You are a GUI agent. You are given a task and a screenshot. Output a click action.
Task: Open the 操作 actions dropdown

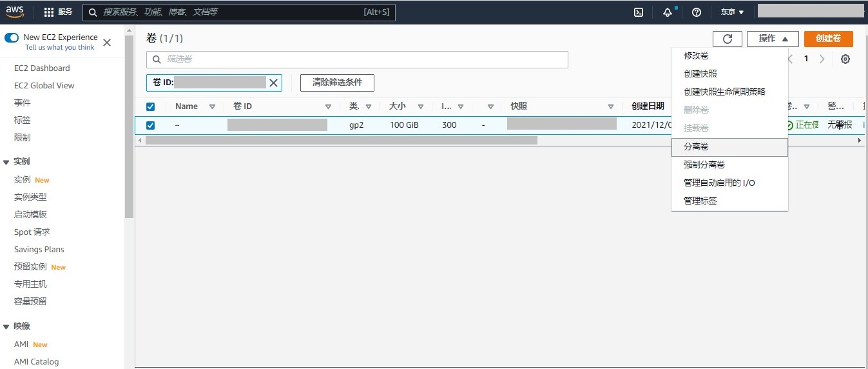coord(773,39)
